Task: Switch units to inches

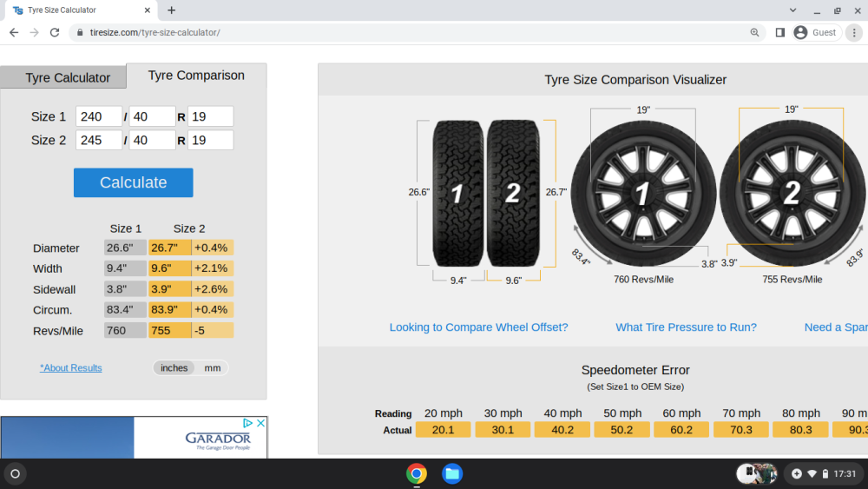Action: (x=174, y=367)
